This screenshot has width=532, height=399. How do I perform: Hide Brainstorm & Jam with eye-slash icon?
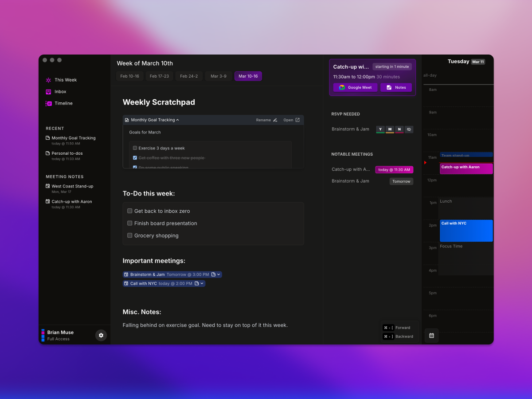point(409,129)
